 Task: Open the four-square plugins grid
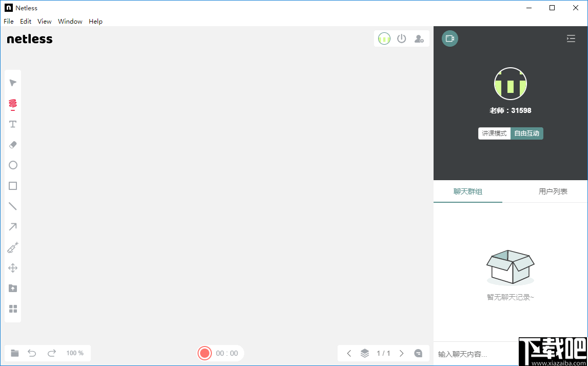13,309
